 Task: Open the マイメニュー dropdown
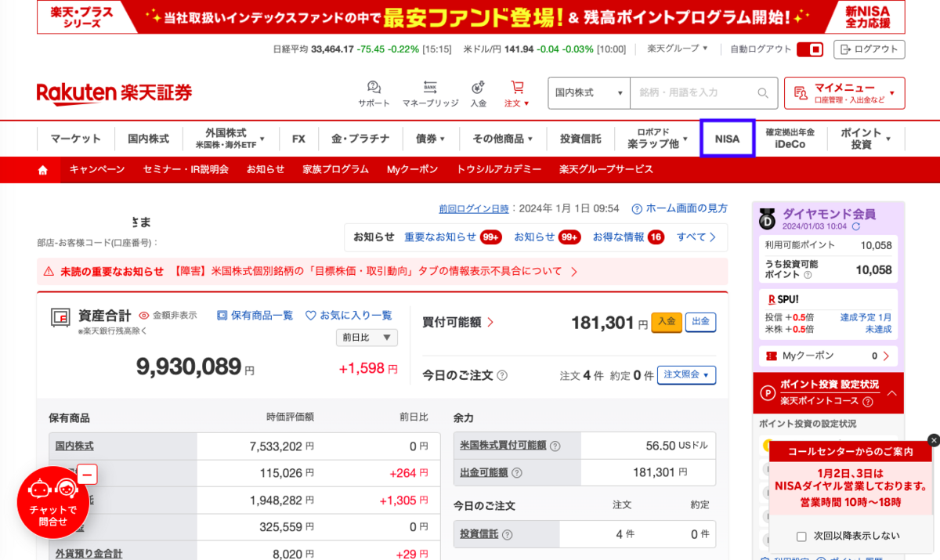[x=844, y=92]
